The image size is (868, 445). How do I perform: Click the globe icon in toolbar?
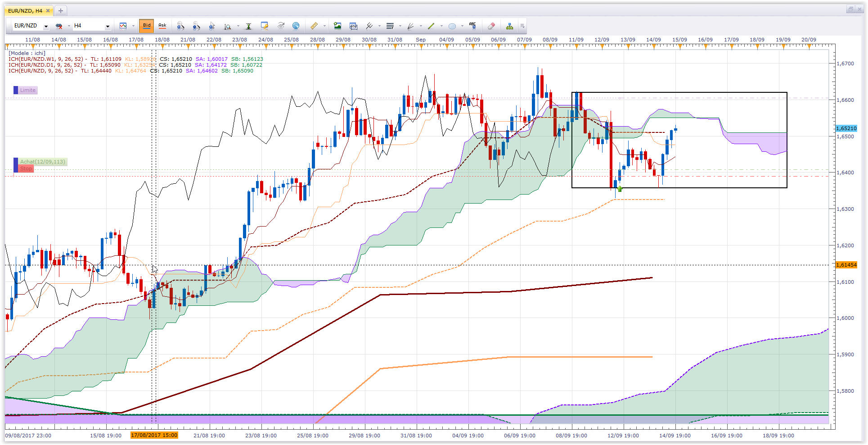[296, 26]
